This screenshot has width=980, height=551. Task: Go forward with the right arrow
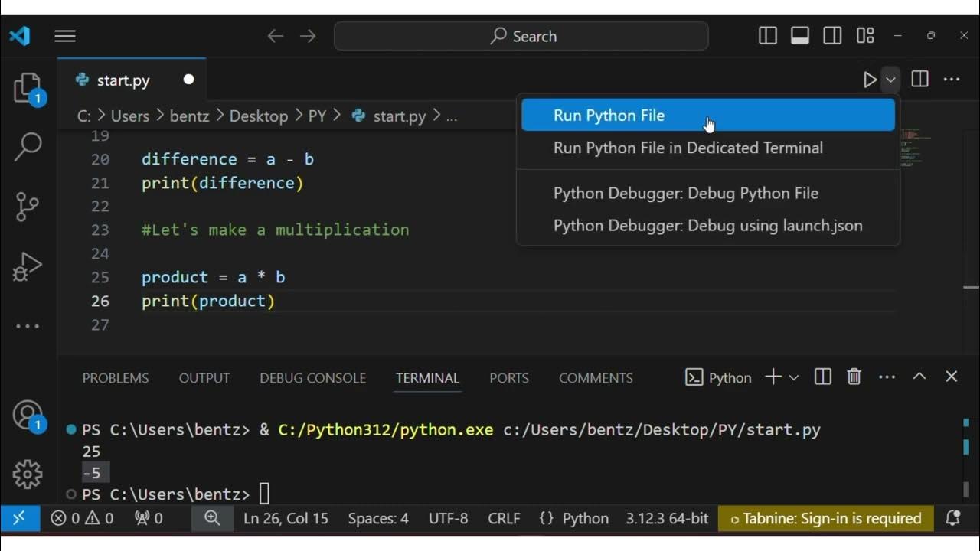click(x=308, y=36)
